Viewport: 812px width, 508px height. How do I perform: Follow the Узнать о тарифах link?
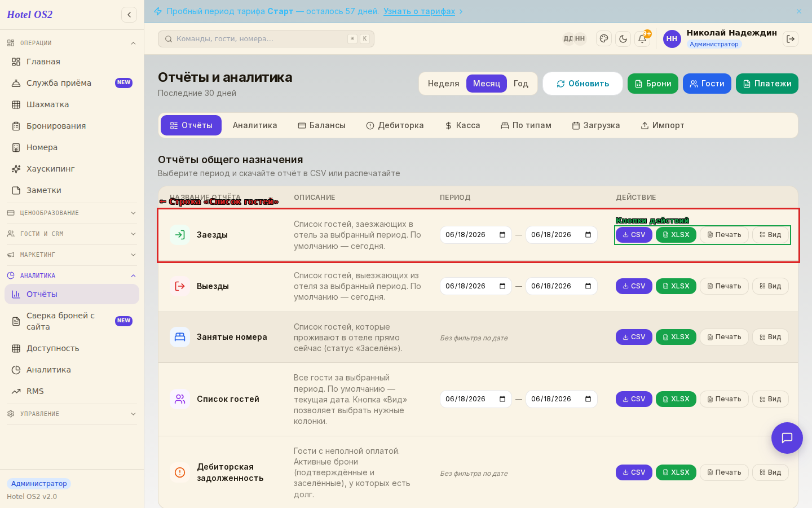click(x=419, y=11)
